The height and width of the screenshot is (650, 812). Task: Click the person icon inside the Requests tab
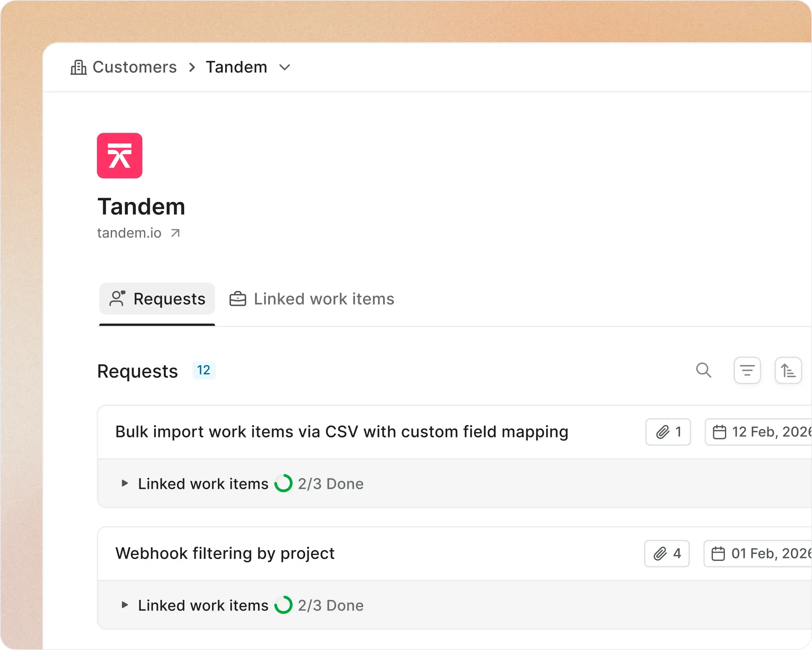(117, 298)
